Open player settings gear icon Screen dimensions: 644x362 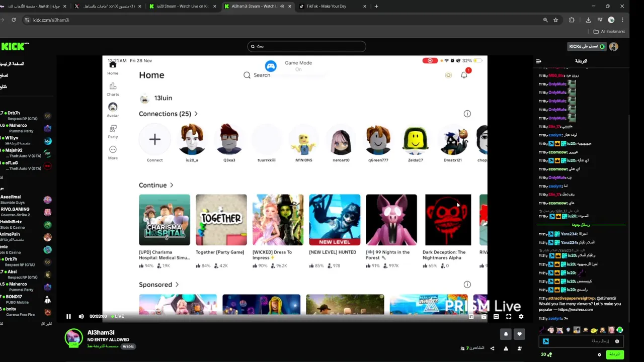tap(521, 317)
